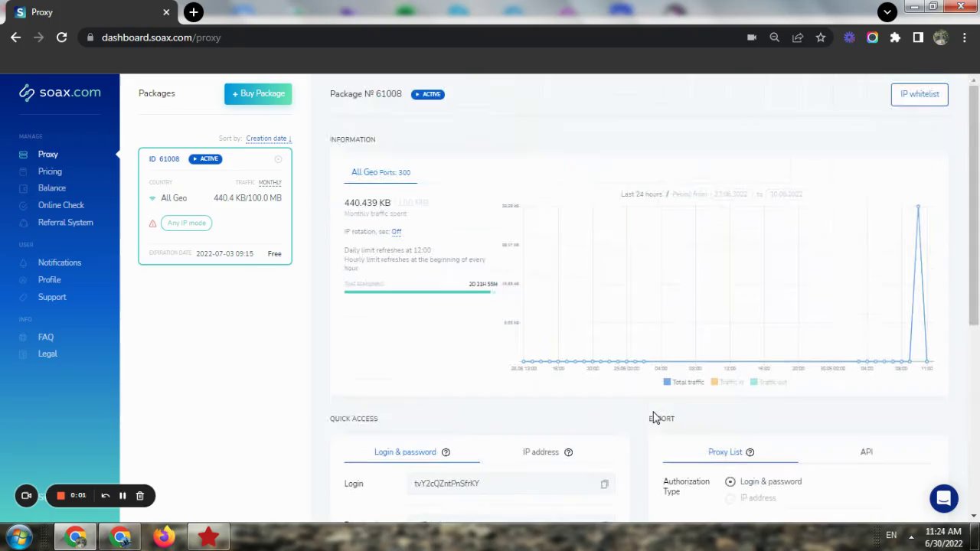The image size is (980, 551).
Task: Click the warning triangle on package card
Action: click(152, 223)
